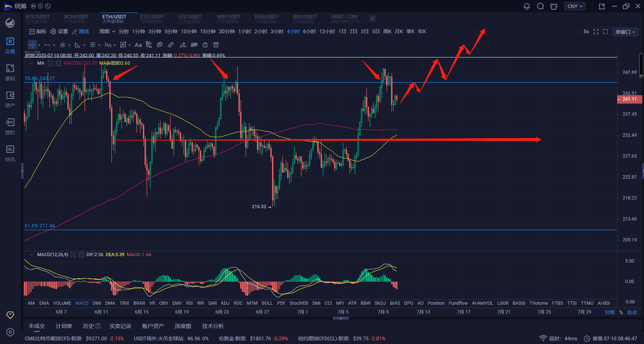Switch indicator to VOLUME
Image resolution: width=644 pixels, height=344 pixels.
click(x=62, y=303)
